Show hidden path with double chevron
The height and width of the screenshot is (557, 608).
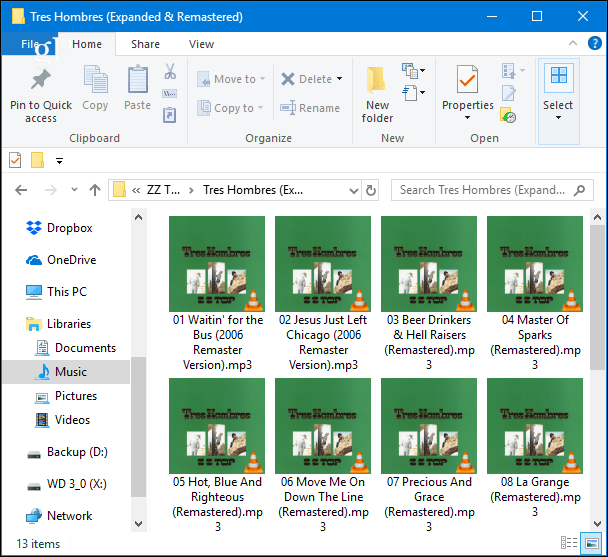tap(136, 190)
